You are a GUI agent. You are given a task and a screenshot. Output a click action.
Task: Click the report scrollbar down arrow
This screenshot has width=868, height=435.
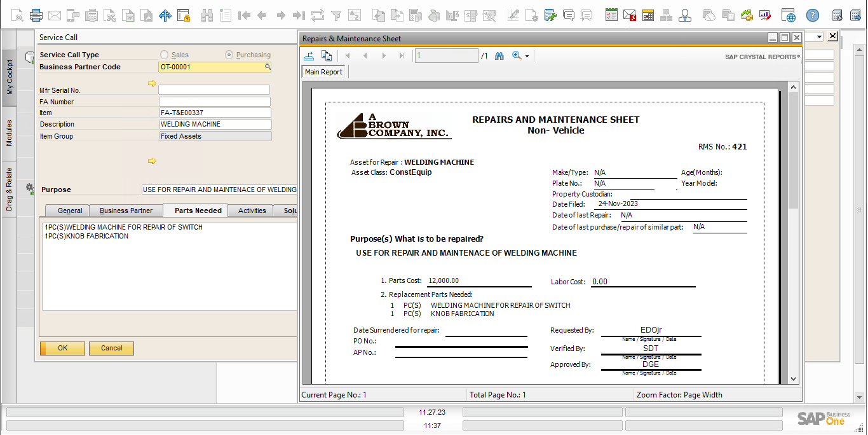point(793,379)
